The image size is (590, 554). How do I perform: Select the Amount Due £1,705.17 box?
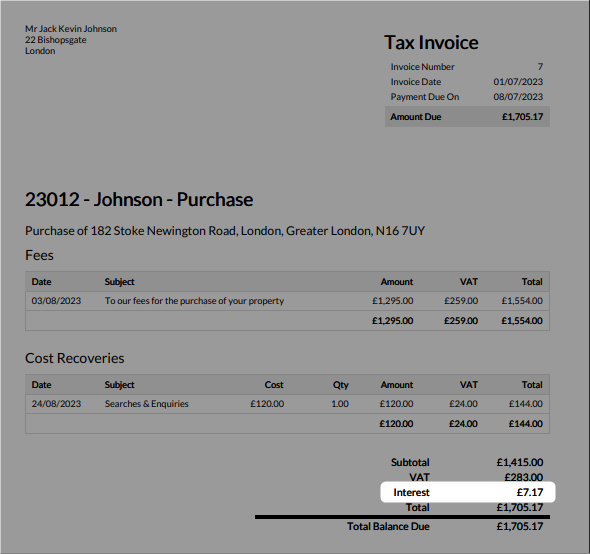(x=467, y=117)
